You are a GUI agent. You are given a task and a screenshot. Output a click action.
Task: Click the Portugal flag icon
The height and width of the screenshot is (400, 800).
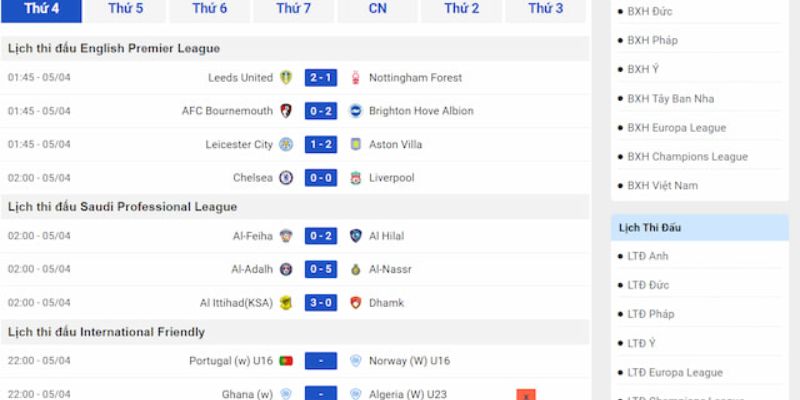(286, 361)
